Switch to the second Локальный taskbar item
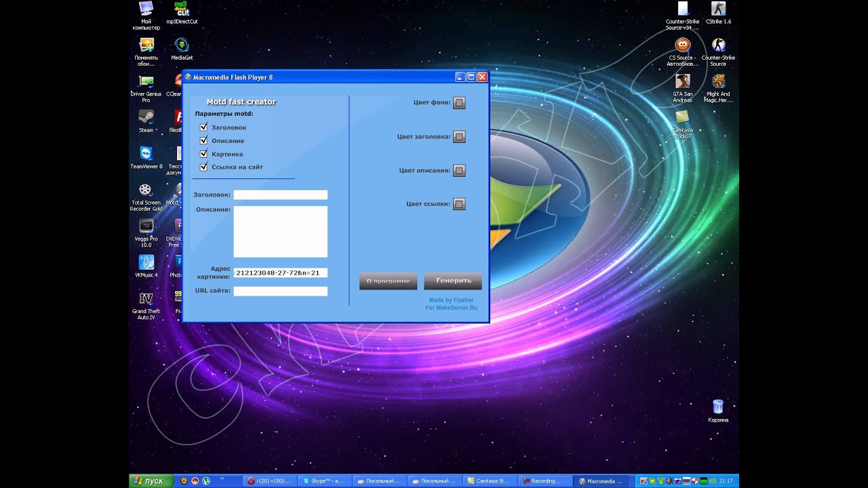 435,481
